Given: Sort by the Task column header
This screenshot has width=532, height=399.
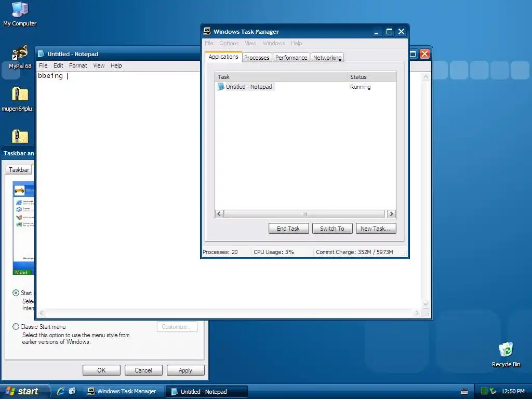Looking at the screenshot, I should pos(281,77).
